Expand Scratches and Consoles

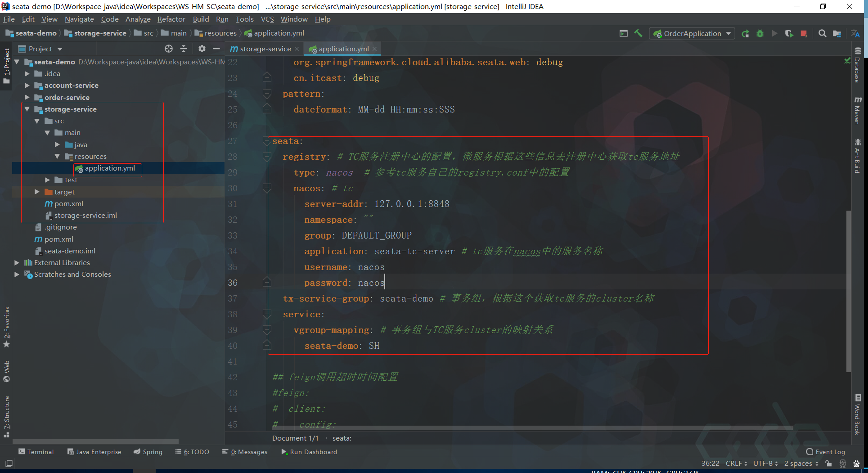point(17,274)
